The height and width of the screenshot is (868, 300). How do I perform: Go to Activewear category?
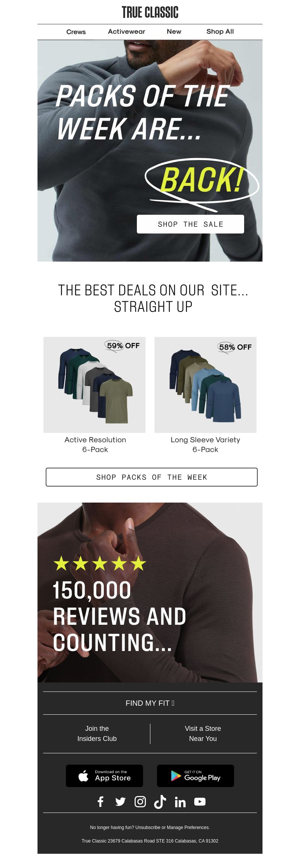click(x=126, y=32)
